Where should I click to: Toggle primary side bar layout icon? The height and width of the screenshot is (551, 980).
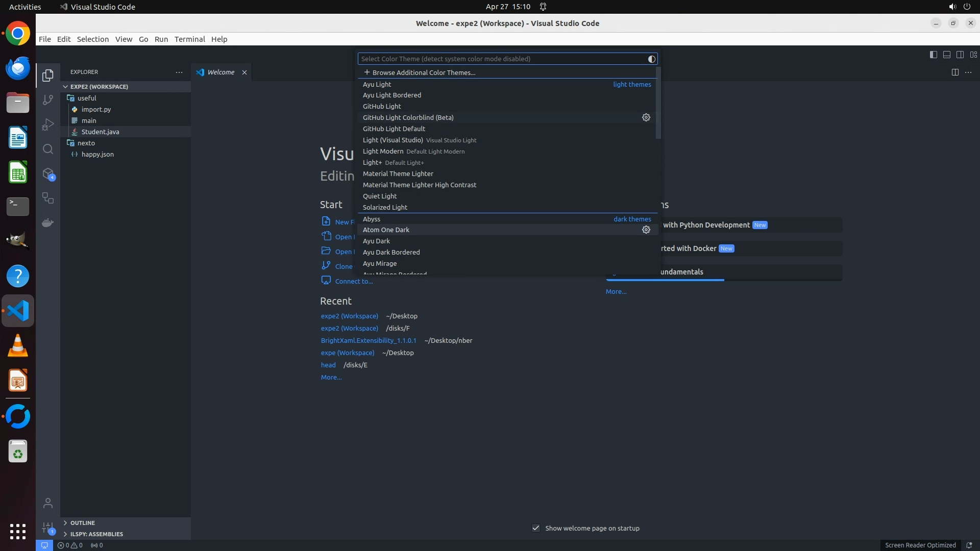(x=934, y=55)
